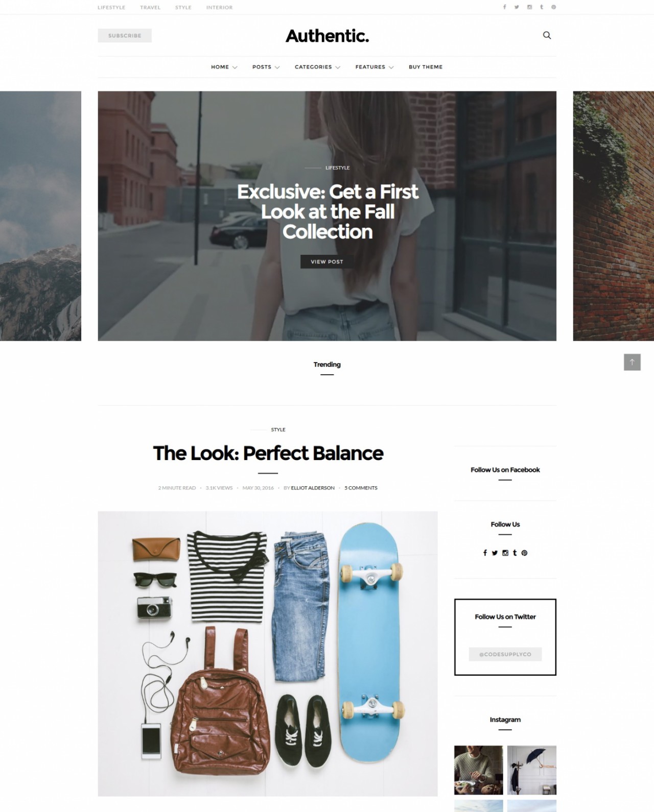654x812 pixels.
Task: Select Travel in the top category bar
Action: tap(150, 8)
